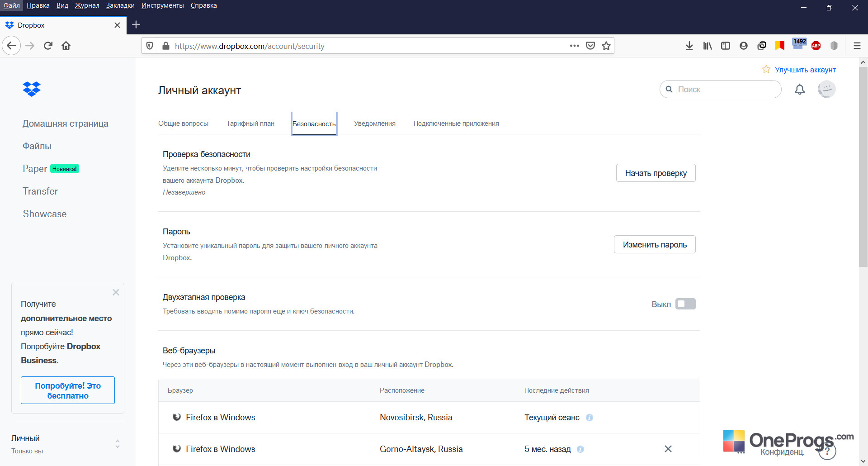Open the Вид menu
Viewport: 868px width, 466px height.
62,5
